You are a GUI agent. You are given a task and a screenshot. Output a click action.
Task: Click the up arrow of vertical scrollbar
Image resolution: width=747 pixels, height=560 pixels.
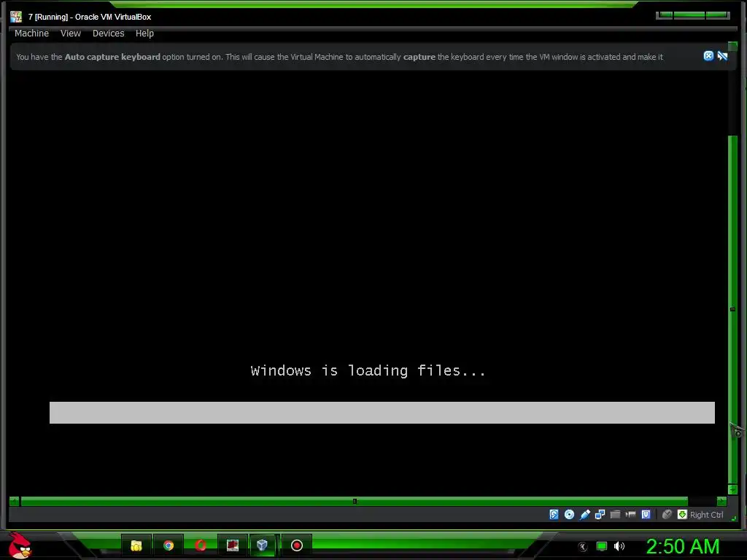coord(732,46)
